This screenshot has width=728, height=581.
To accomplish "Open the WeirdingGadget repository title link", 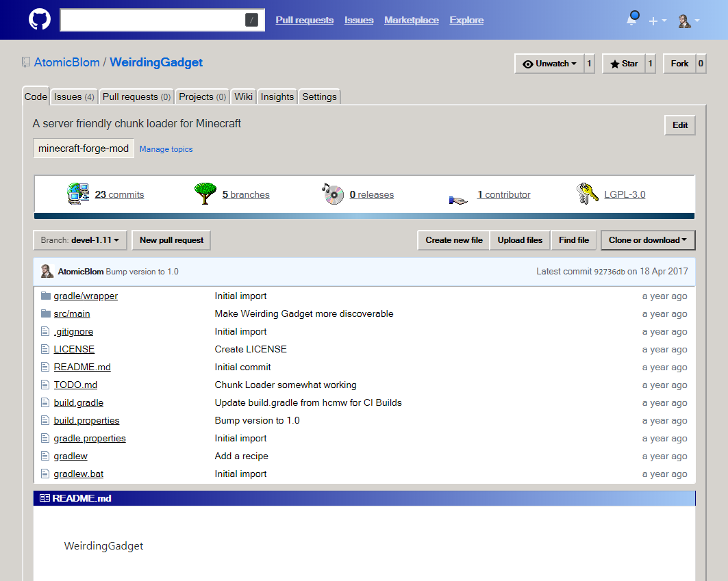I will point(156,62).
